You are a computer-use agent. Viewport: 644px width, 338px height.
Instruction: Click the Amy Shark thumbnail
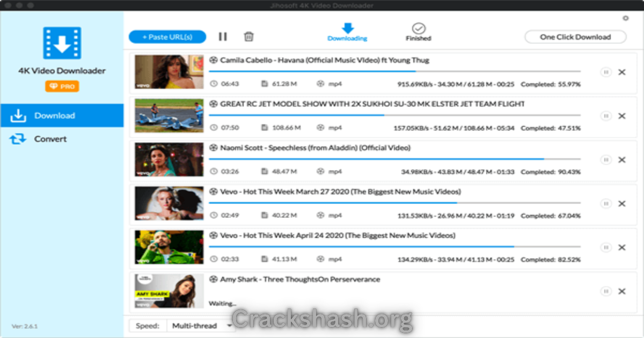coord(169,291)
